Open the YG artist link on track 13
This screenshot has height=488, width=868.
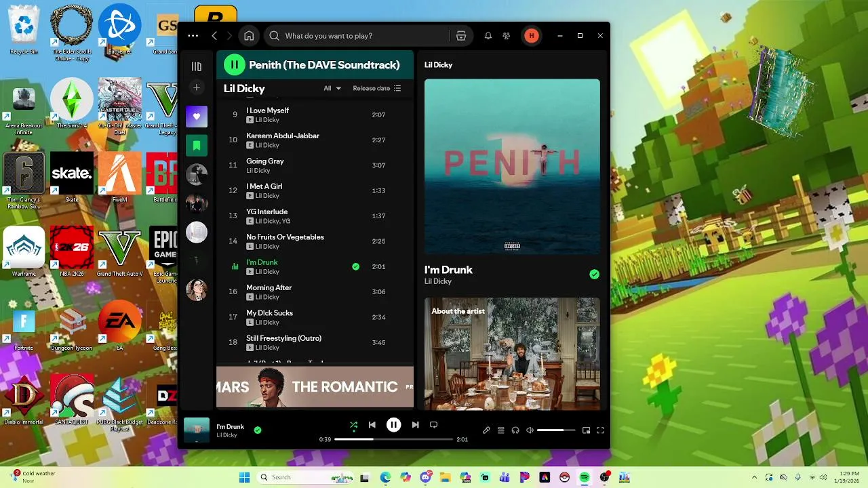[286, 221]
